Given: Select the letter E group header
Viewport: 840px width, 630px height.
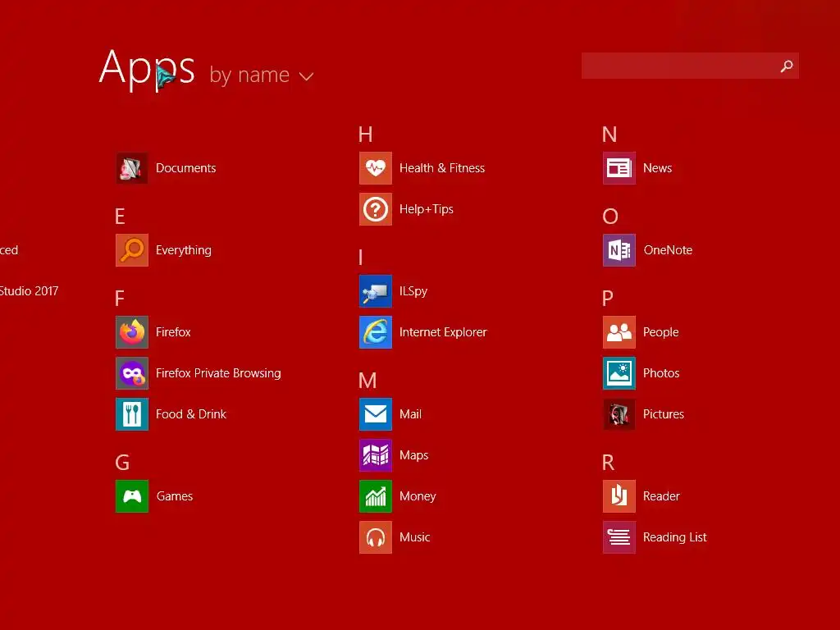Looking at the screenshot, I should [x=120, y=217].
